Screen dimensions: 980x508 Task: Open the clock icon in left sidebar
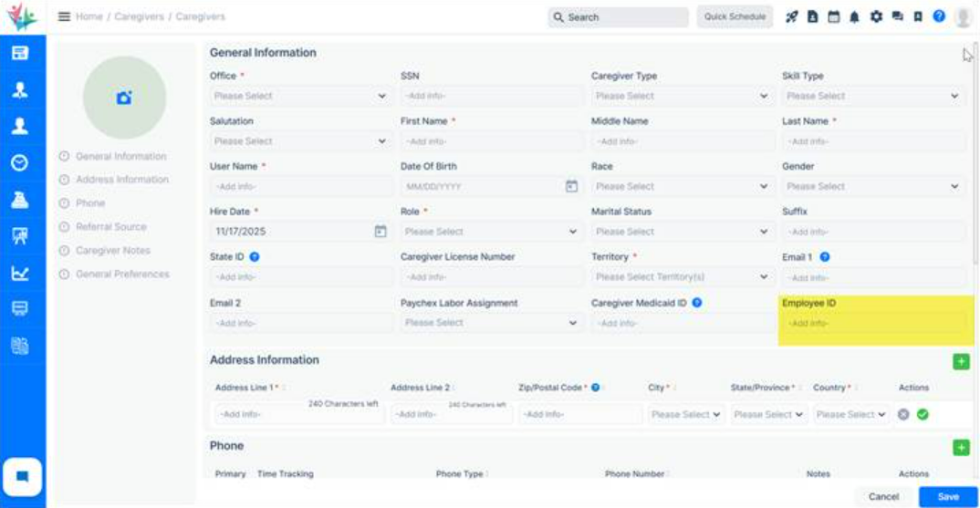pos(20,163)
